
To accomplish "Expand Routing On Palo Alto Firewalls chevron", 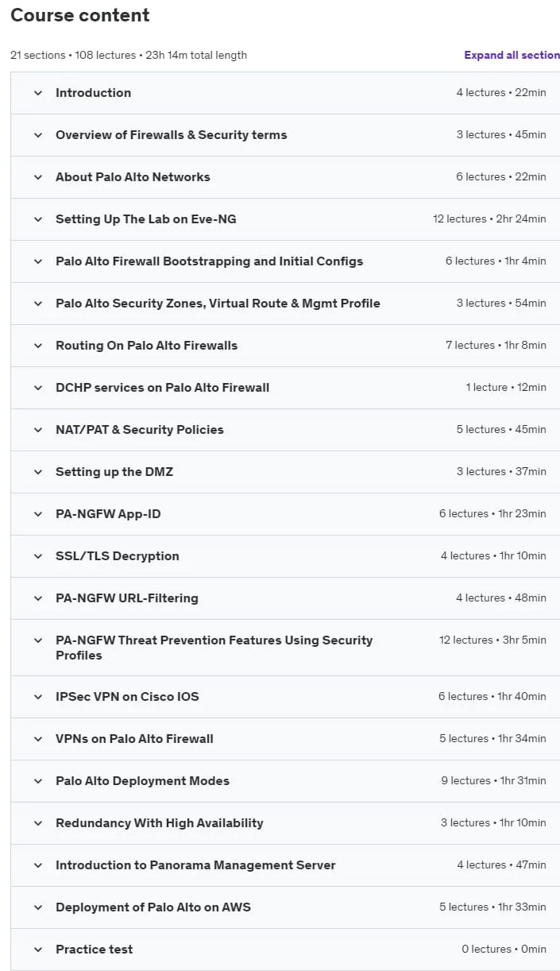I will coord(37,346).
